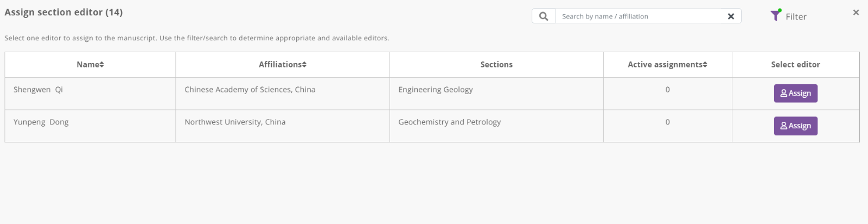Screen dimensions: 868x224
Task: Select the Select editor column header
Action: (795, 65)
